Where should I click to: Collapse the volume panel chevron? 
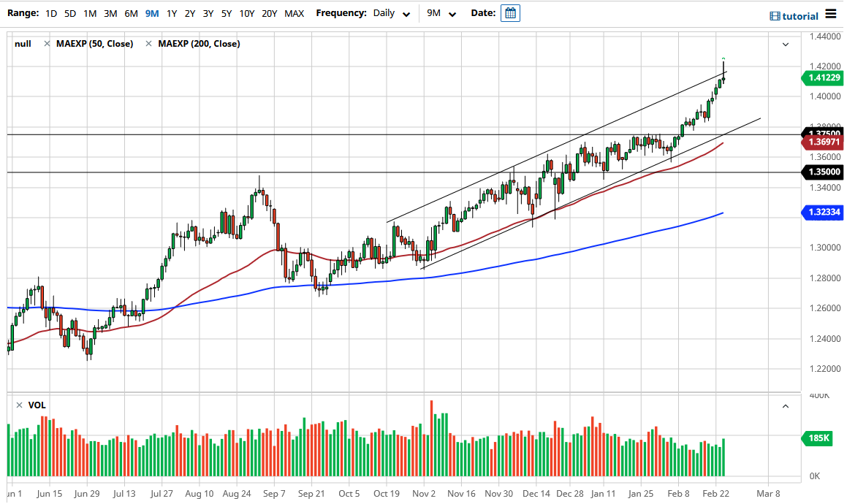coord(786,406)
